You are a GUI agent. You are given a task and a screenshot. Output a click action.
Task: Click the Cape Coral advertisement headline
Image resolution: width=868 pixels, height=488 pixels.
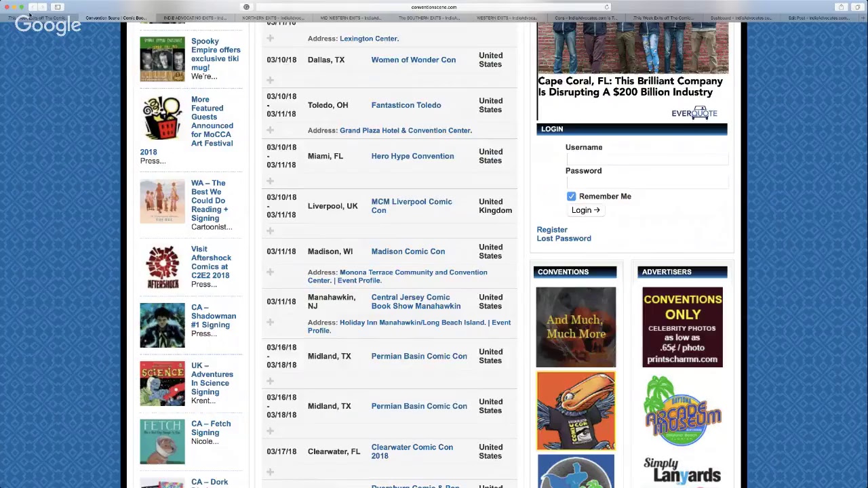click(x=630, y=87)
